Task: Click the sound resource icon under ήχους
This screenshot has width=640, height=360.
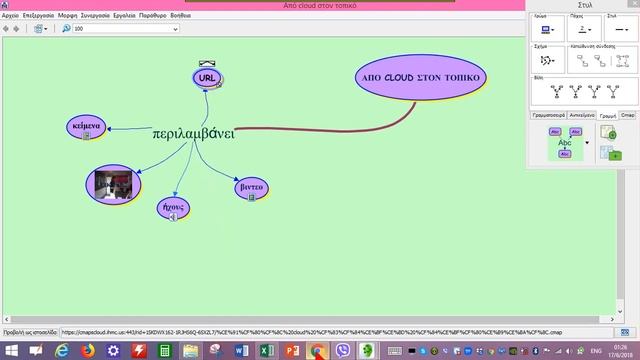Action: (173, 217)
